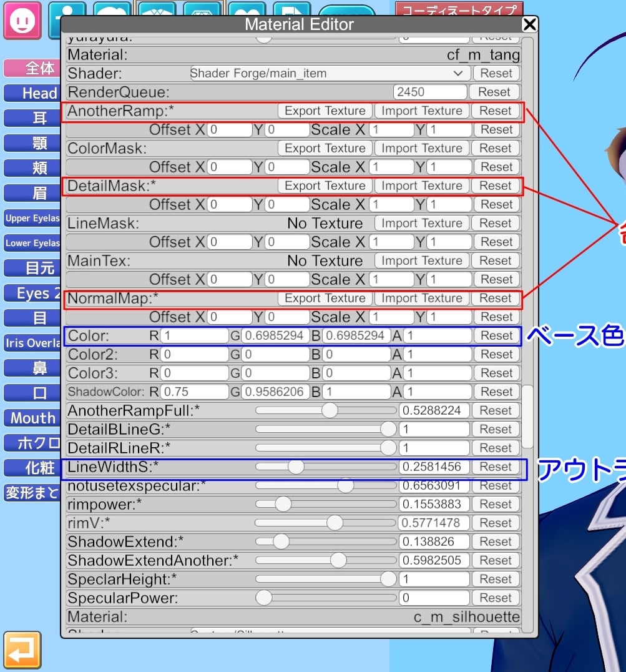Edit the LineWidthS value field
The width and height of the screenshot is (626, 672).
tap(434, 467)
